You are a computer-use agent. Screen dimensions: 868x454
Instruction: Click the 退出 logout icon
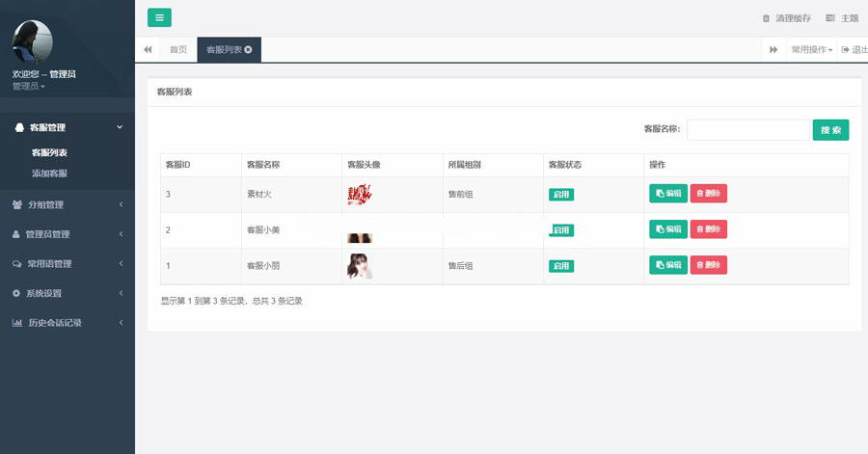(x=845, y=49)
